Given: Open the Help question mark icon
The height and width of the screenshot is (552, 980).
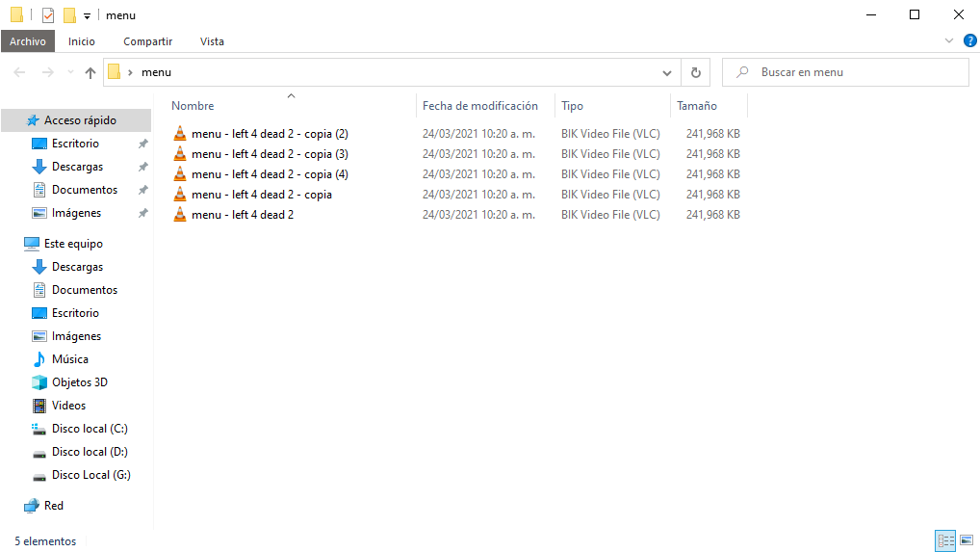Looking at the screenshot, I should [969, 40].
